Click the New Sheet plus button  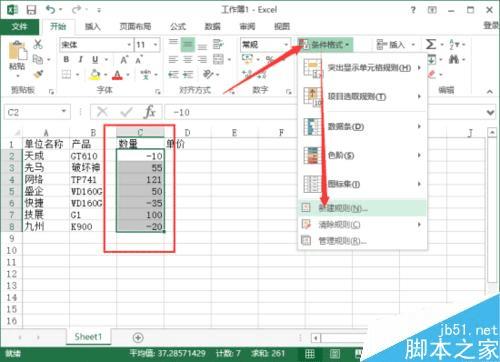138,337
